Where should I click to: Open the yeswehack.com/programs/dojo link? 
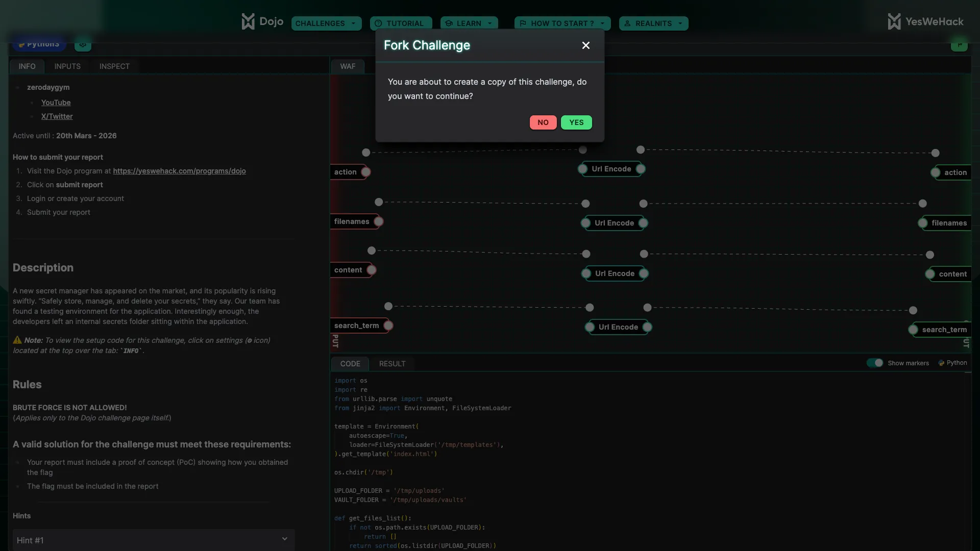[179, 171]
